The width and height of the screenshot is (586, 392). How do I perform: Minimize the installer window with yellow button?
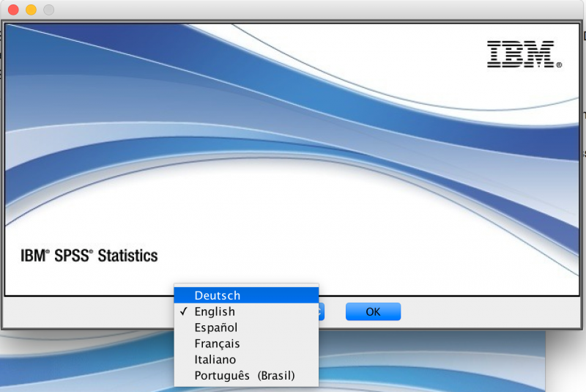pyautogui.click(x=31, y=10)
